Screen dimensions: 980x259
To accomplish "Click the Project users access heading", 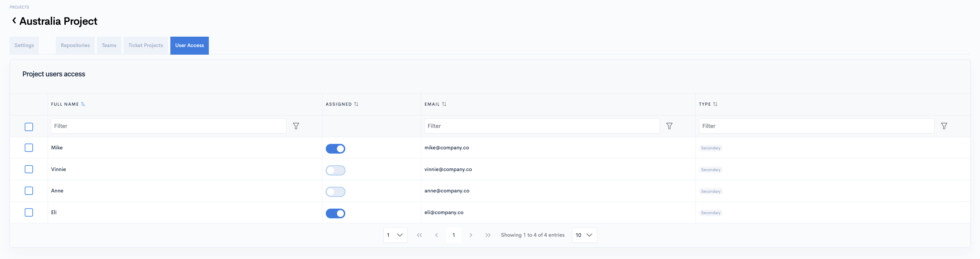I will 54,74.
